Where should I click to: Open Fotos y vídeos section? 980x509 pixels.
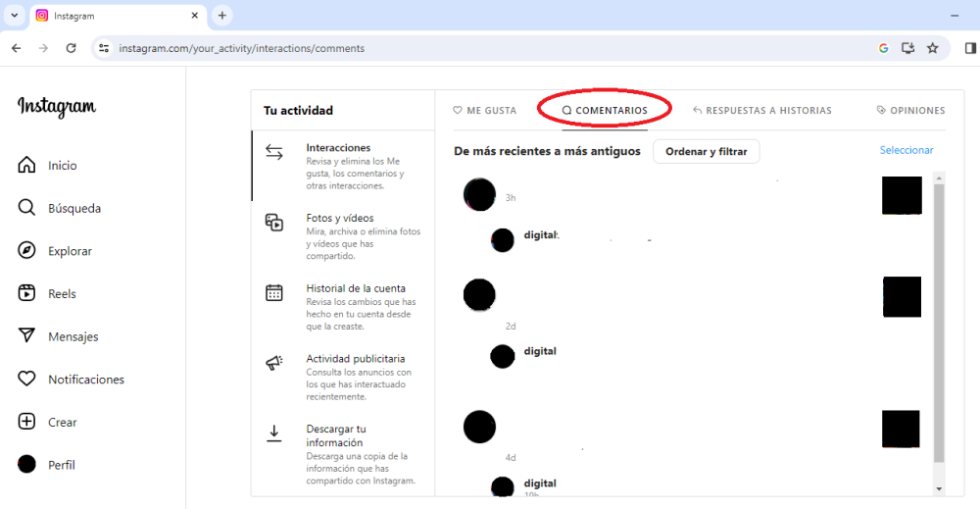339,218
